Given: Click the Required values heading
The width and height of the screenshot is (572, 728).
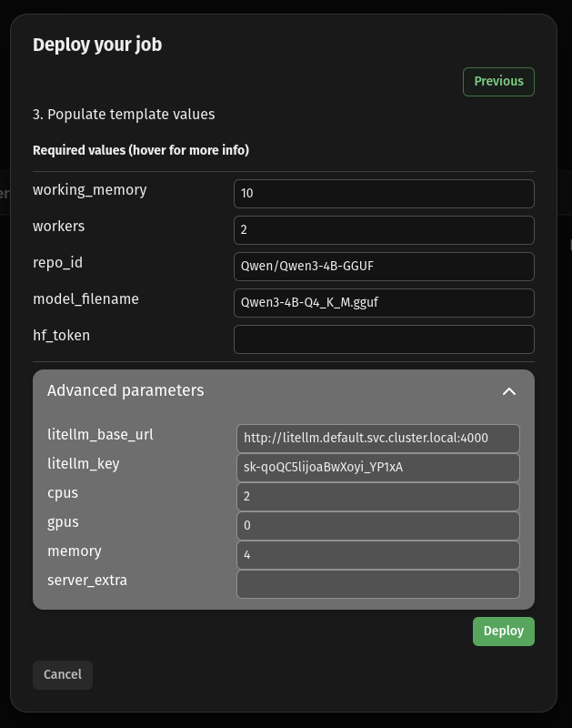Looking at the screenshot, I should [140, 150].
